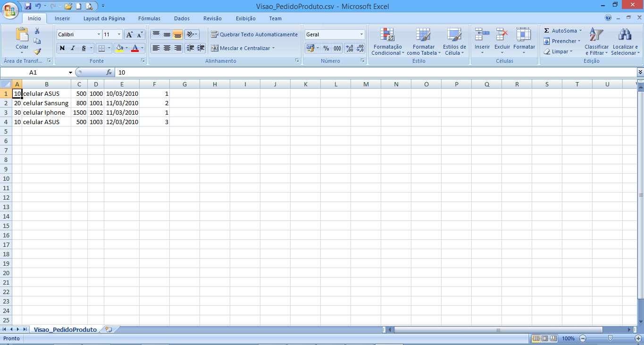This screenshot has height=345, width=644.
Task: Apply percent style format
Action: point(326,48)
